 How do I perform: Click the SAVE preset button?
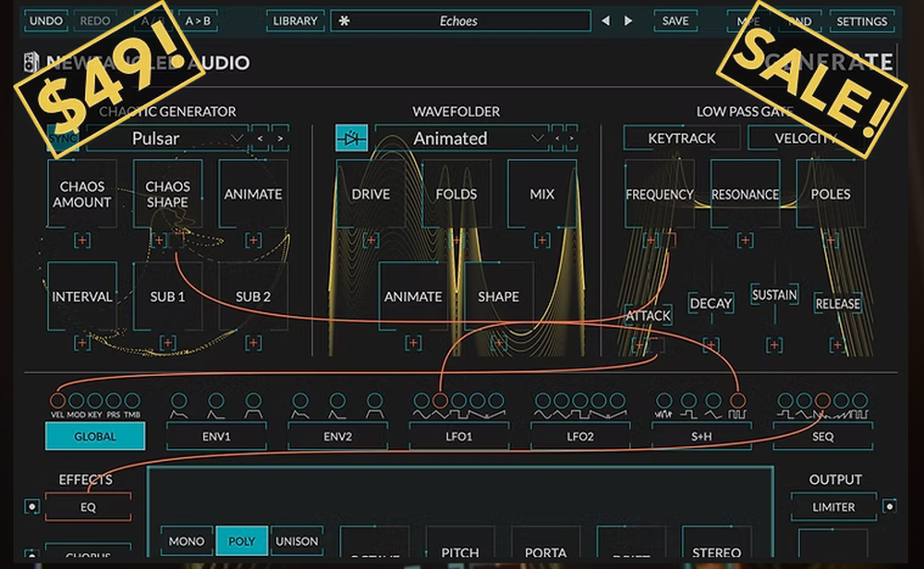(675, 20)
